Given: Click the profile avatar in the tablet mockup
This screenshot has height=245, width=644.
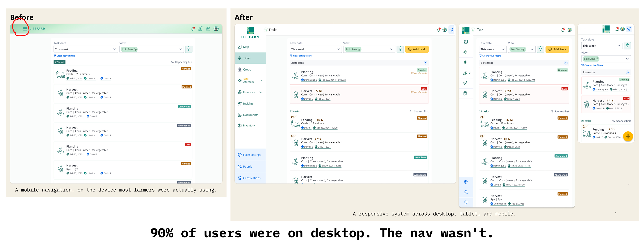Looking at the screenshot, I should [570, 30].
